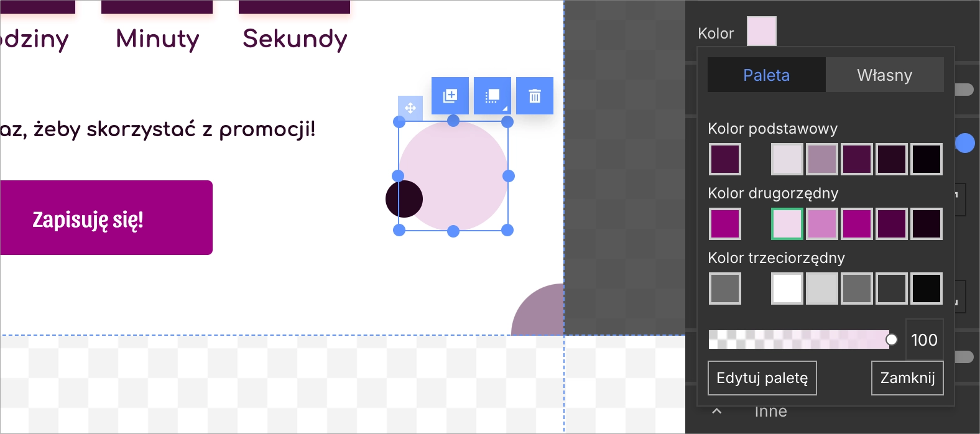The image size is (980, 434).
Task: Pick the black swatch in Kolor podstawowy
Action: [927, 159]
